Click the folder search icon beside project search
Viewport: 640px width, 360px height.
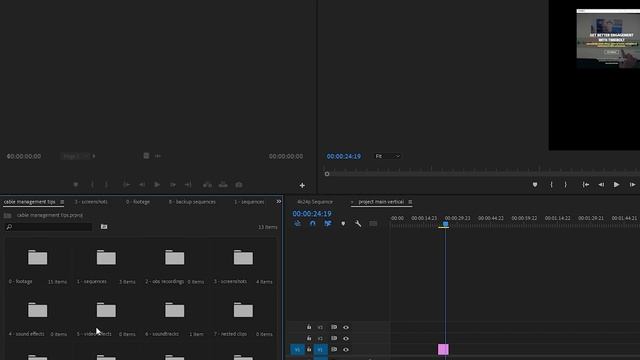(104, 227)
